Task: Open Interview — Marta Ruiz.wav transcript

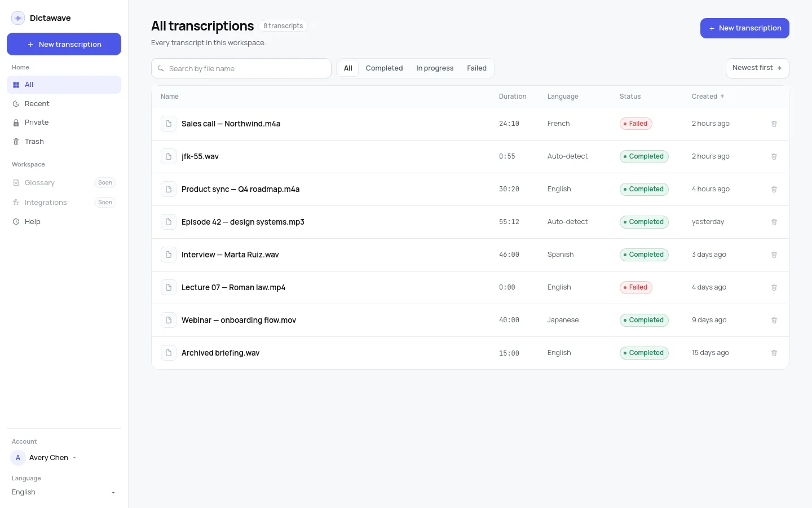Action: click(x=230, y=255)
